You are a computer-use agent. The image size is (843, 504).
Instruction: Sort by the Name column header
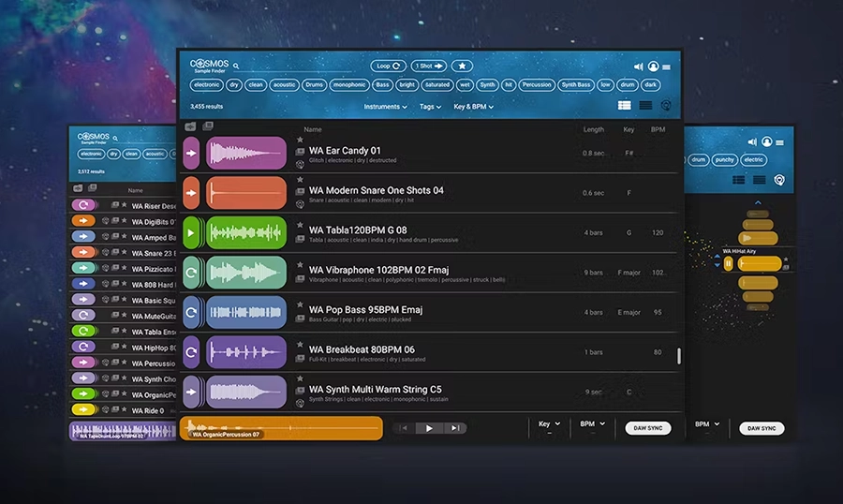point(312,129)
